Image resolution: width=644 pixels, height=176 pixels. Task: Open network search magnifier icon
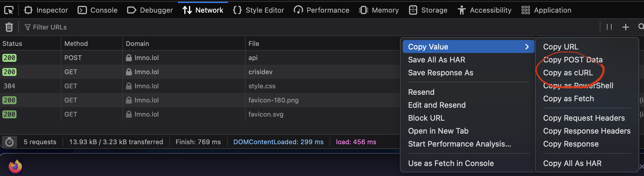(641, 27)
